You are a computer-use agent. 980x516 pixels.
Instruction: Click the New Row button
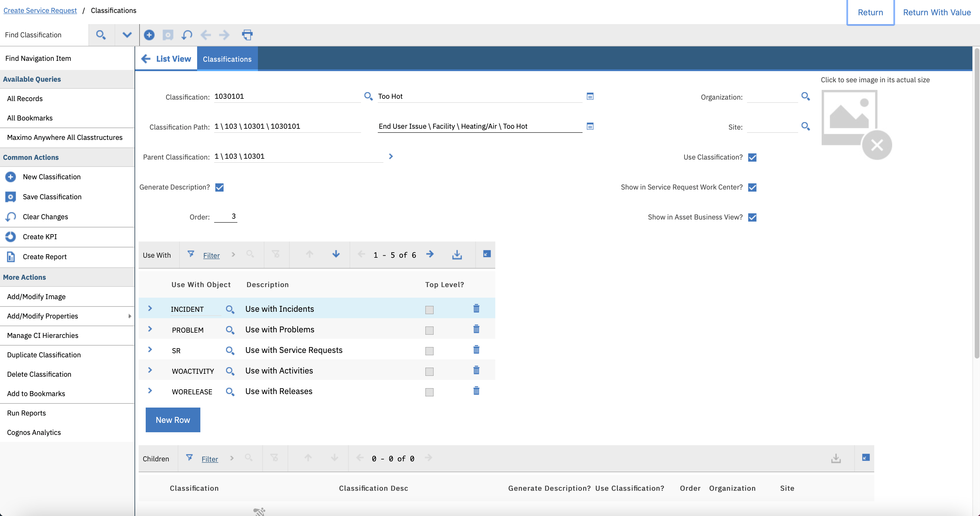coord(173,420)
